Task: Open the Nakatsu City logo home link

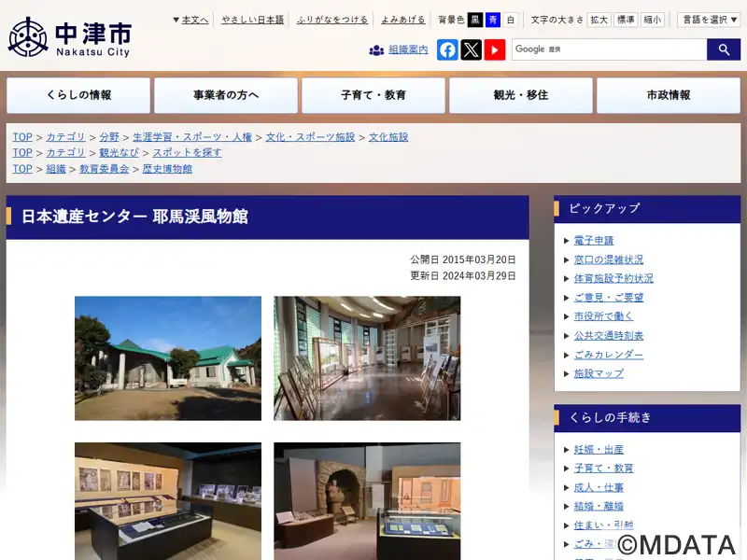Action: (69, 37)
